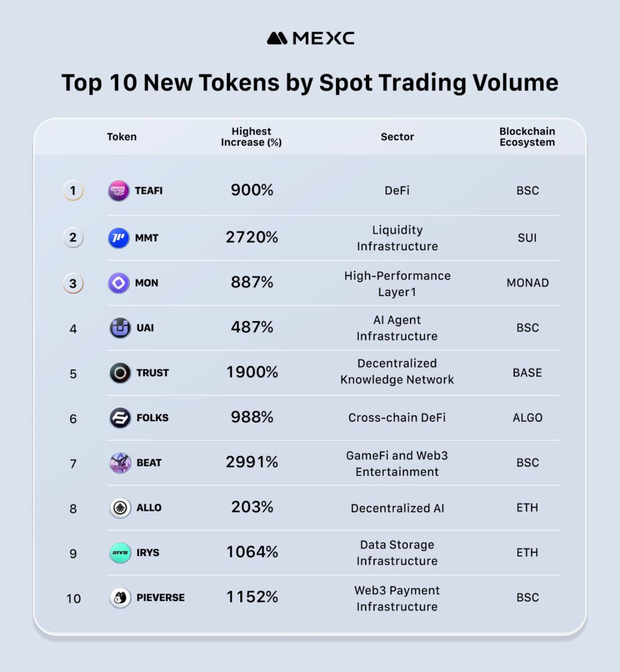Screen dimensions: 620x672
Task: Click the rank 1 gold badge
Action: pos(73,191)
